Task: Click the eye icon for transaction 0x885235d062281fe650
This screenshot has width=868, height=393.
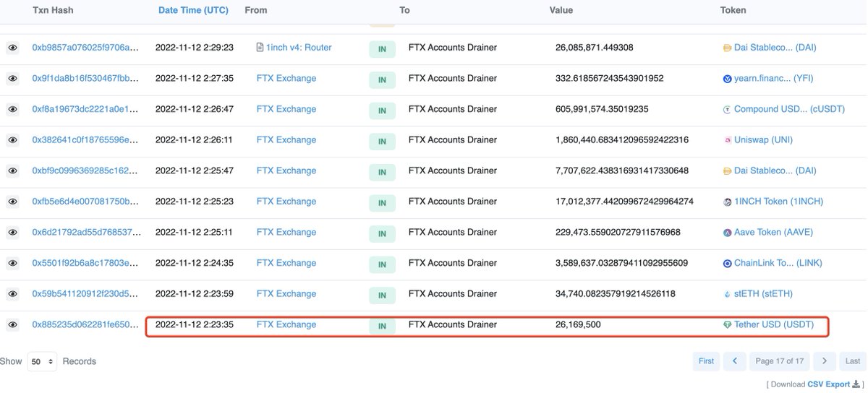Action: point(12,325)
